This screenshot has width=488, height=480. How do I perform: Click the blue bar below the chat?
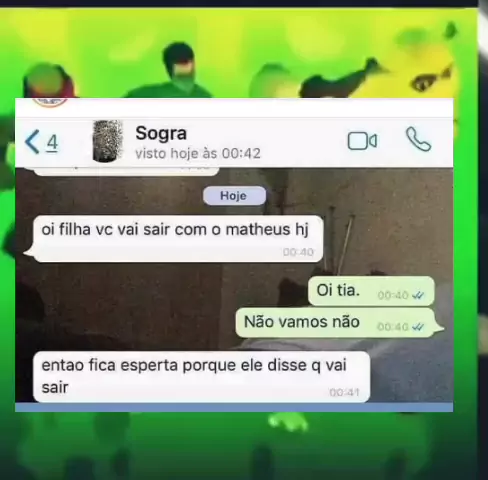coord(234,407)
